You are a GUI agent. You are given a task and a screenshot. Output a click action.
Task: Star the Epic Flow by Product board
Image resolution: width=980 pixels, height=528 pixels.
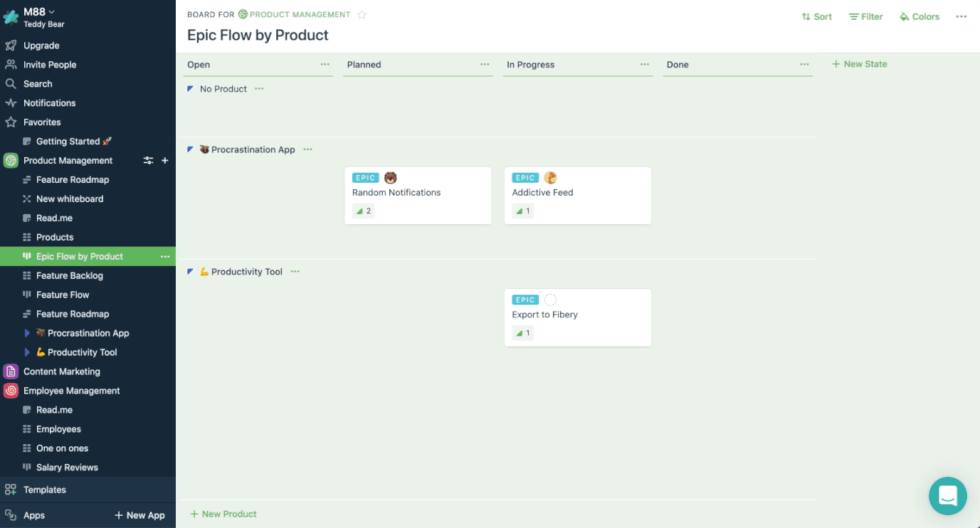362,15
